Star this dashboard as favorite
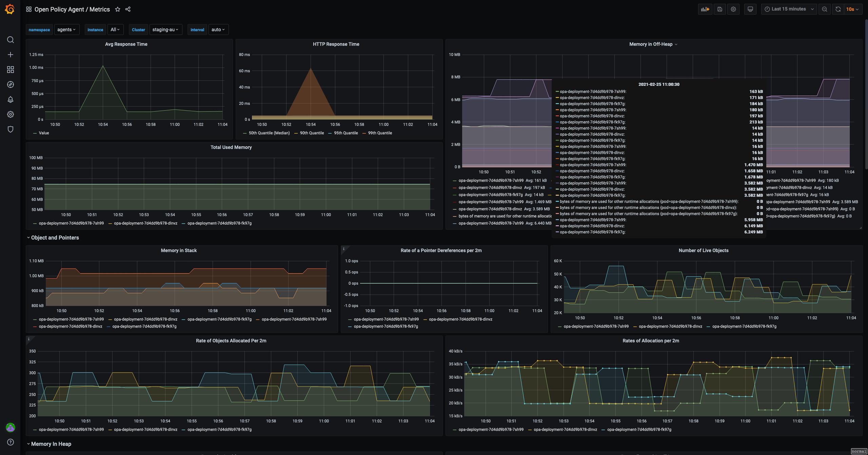Image resolution: width=868 pixels, height=455 pixels. coord(118,9)
